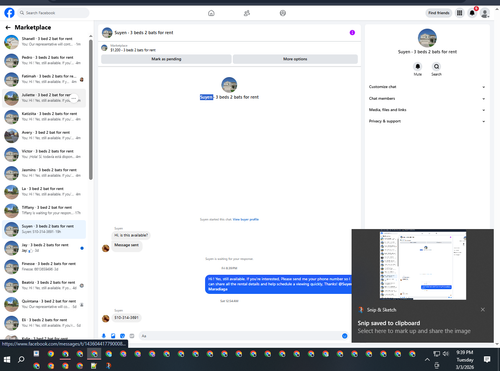
Task: Expand Privacy & support section
Action: 427,121
